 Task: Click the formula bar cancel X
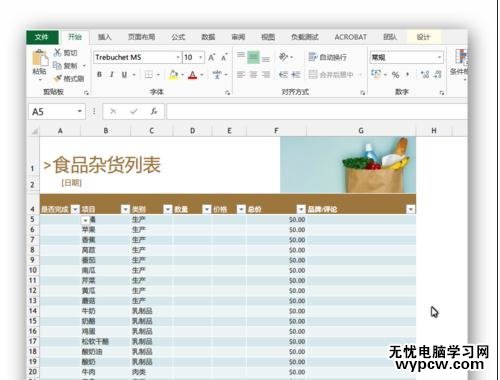[113, 111]
